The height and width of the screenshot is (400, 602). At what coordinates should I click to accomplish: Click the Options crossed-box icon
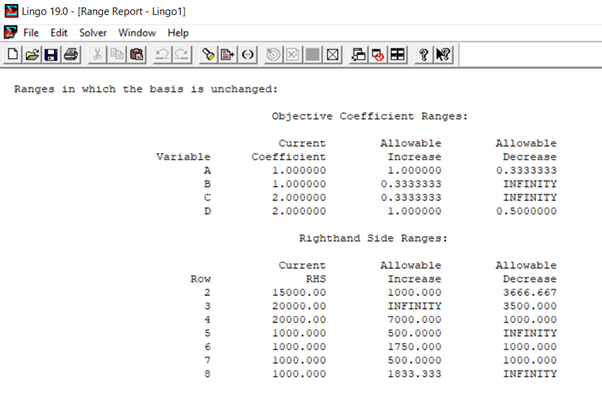click(x=332, y=55)
